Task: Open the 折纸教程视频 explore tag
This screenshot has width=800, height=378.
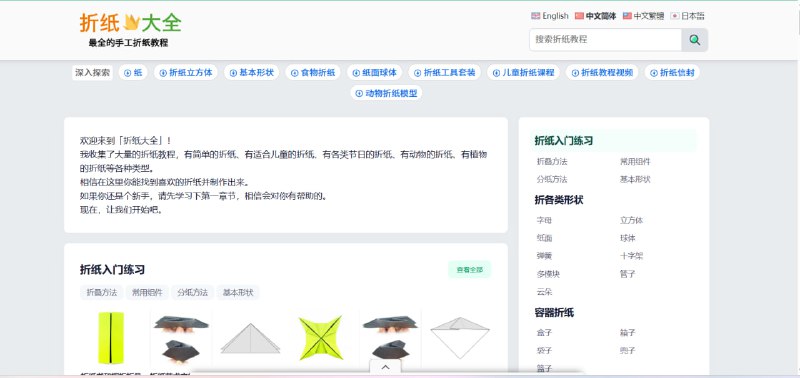Action: pos(602,72)
